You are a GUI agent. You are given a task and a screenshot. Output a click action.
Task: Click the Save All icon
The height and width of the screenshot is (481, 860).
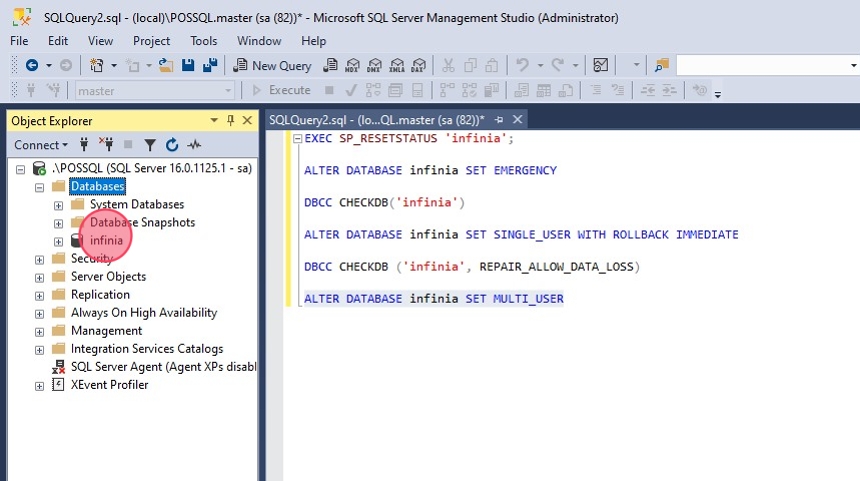pos(210,65)
